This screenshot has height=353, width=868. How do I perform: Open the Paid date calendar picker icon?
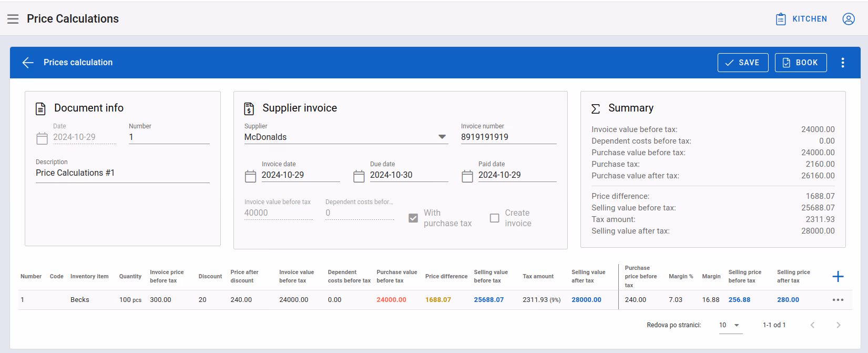click(467, 176)
